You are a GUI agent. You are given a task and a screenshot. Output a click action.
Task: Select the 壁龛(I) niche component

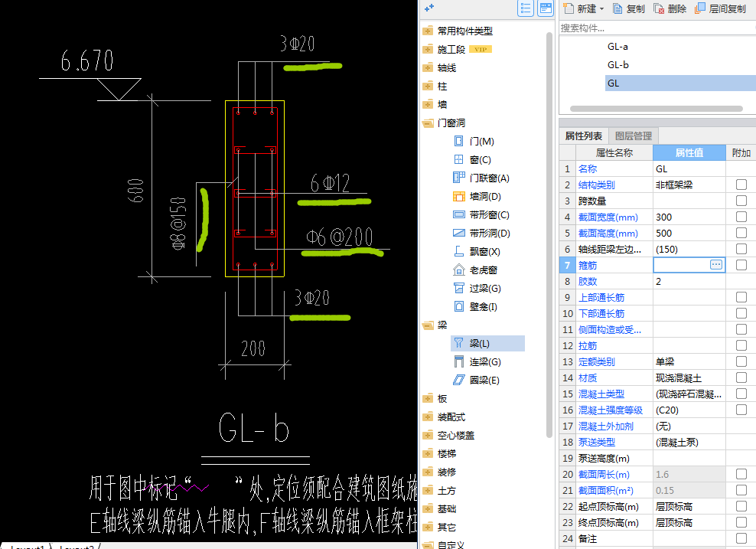pyautogui.click(x=475, y=307)
